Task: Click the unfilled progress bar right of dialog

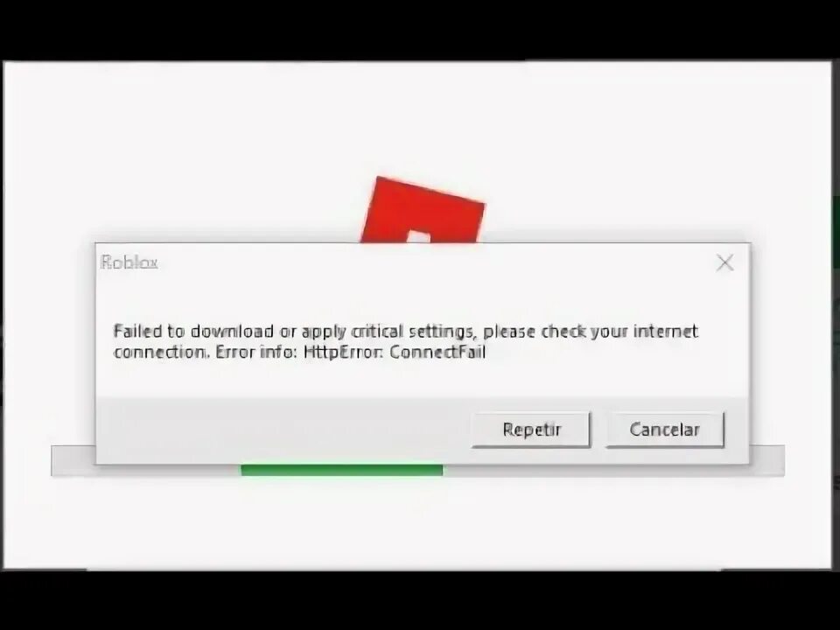Action: 766,460
